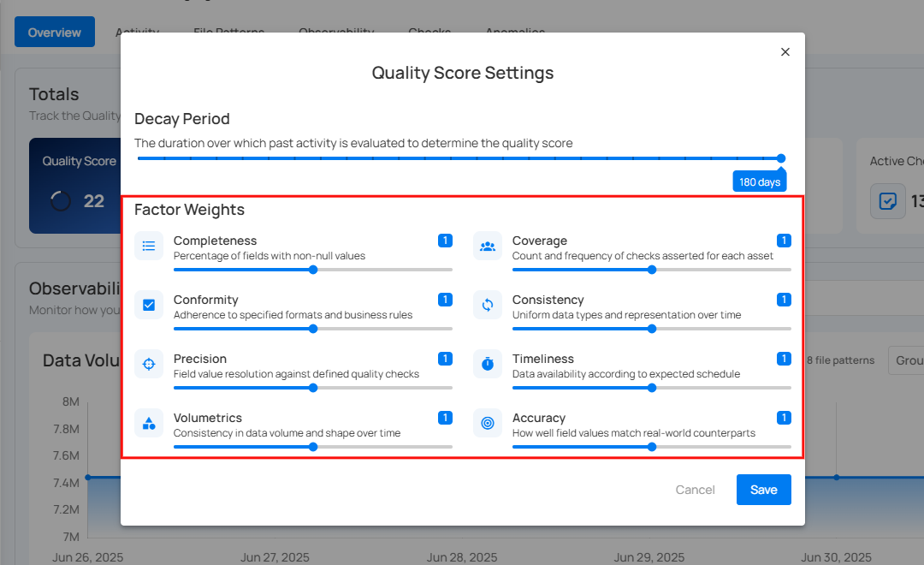Click the 180 days decay label
The height and width of the screenshot is (565, 924).
759,181
